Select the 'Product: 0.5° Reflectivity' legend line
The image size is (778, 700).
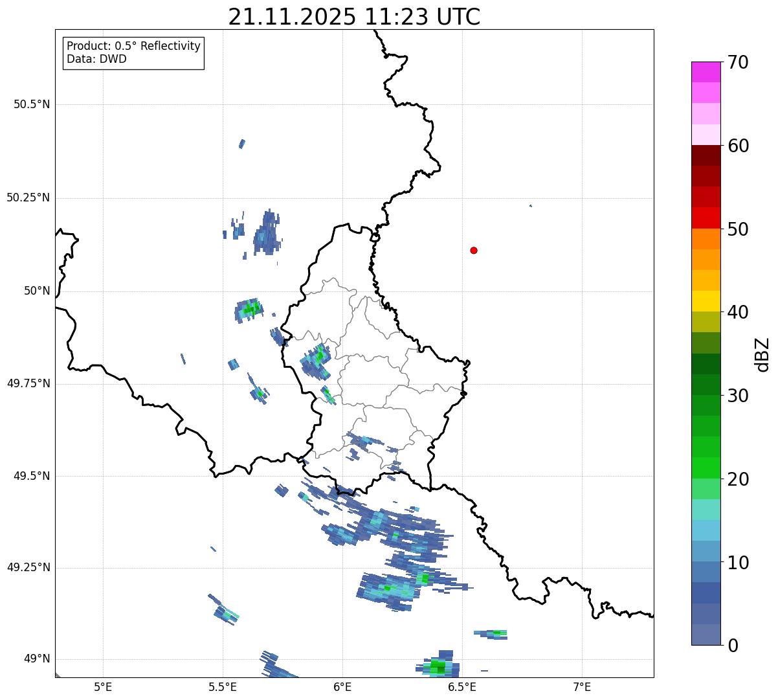click(x=133, y=47)
